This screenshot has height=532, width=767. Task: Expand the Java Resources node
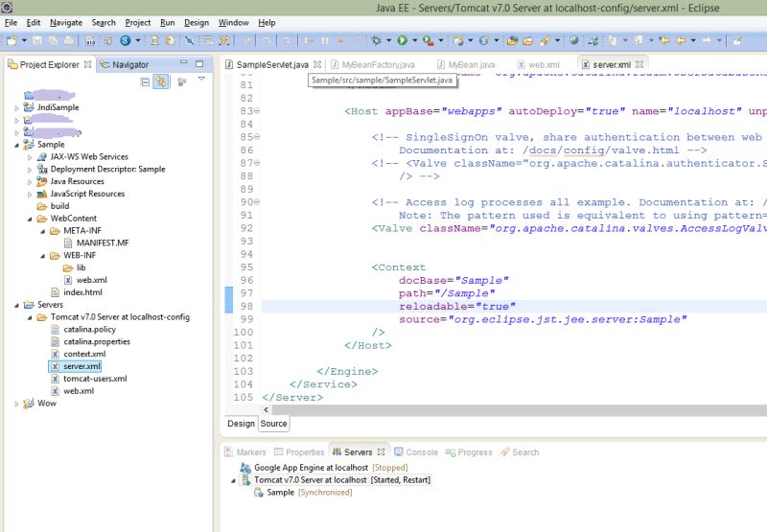30,181
